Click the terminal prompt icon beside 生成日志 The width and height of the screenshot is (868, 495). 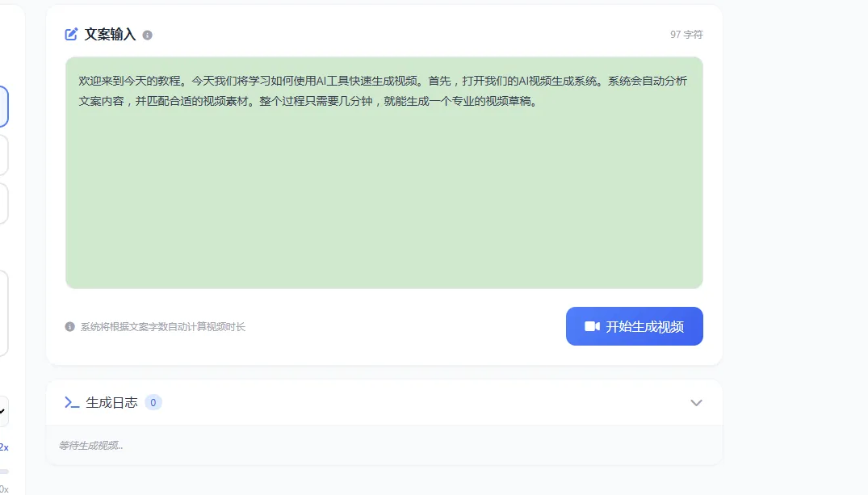(x=72, y=402)
